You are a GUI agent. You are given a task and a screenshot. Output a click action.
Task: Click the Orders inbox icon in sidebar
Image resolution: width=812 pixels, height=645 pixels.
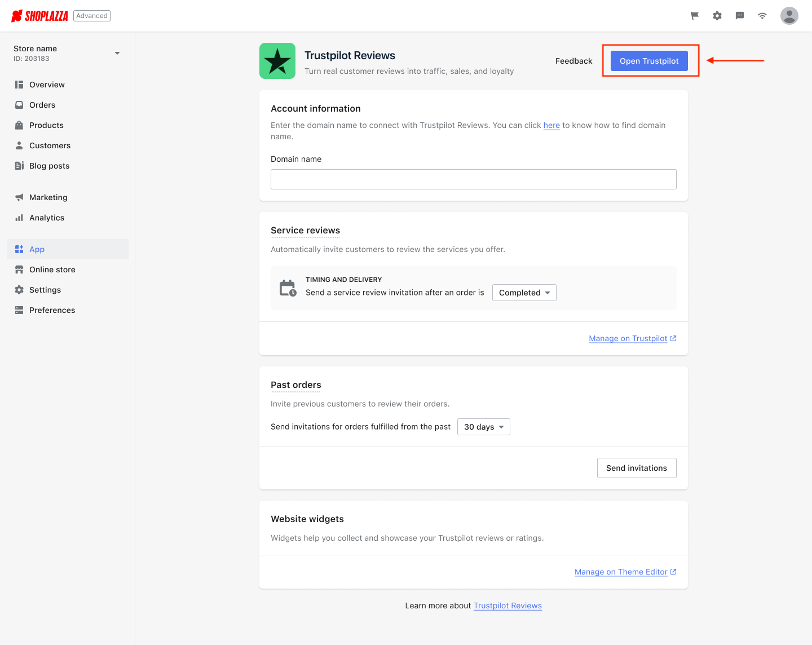point(19,105)
